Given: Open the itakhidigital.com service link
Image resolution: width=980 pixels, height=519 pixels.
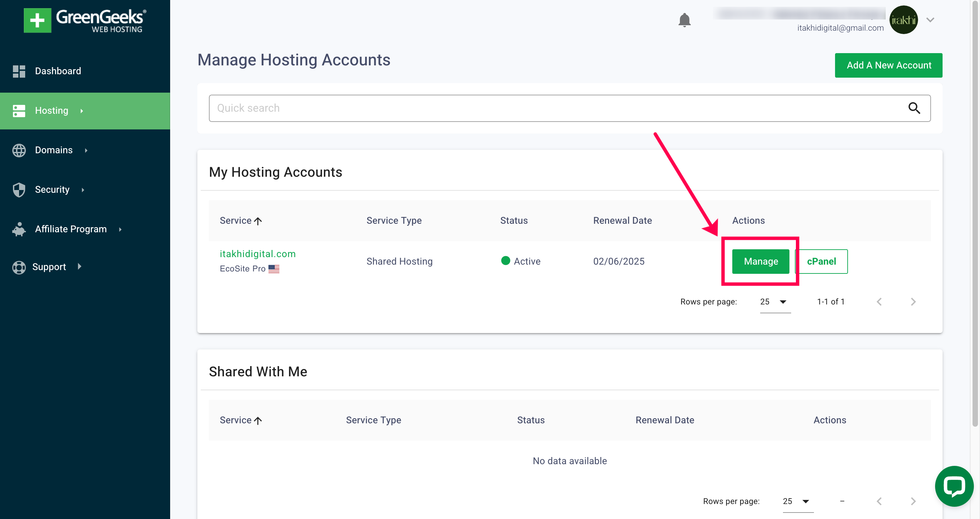Looking at the screenshot, I should [258, 254].
